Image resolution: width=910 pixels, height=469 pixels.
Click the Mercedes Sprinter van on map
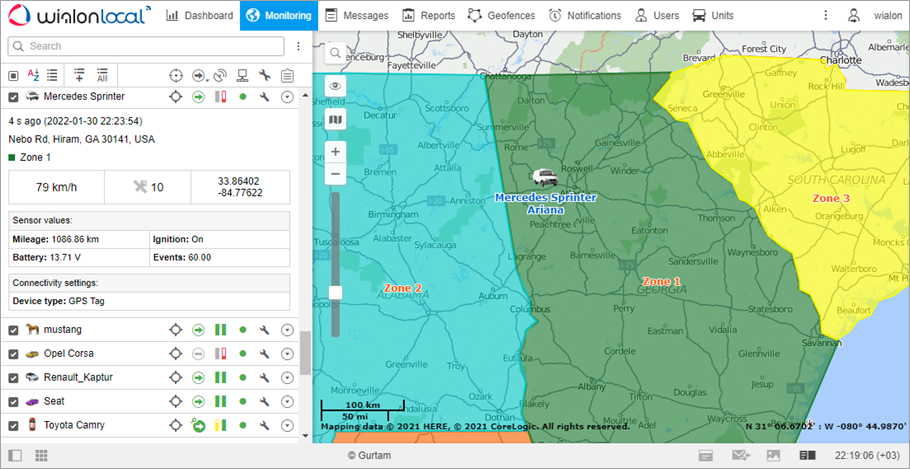click(x=546, y=177)
